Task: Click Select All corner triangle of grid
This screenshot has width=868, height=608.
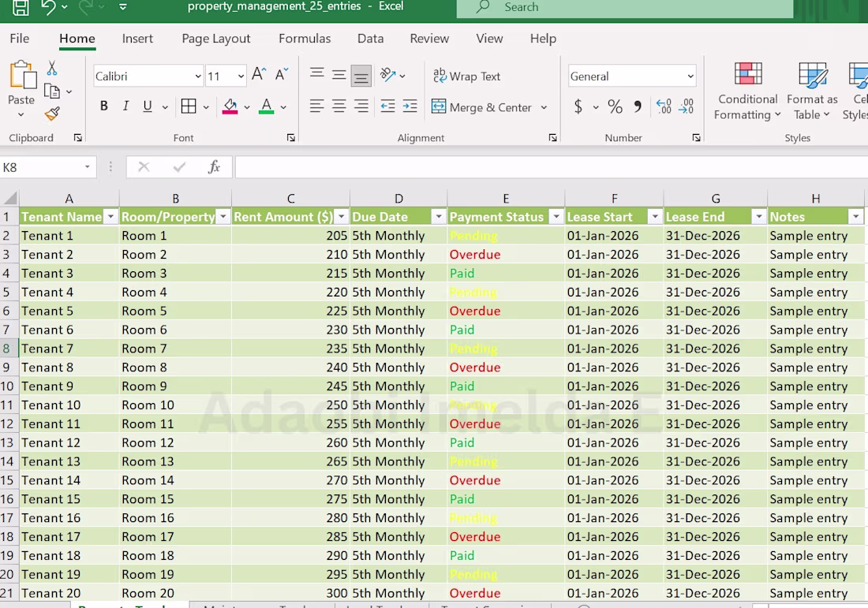Action: (10, 198)
